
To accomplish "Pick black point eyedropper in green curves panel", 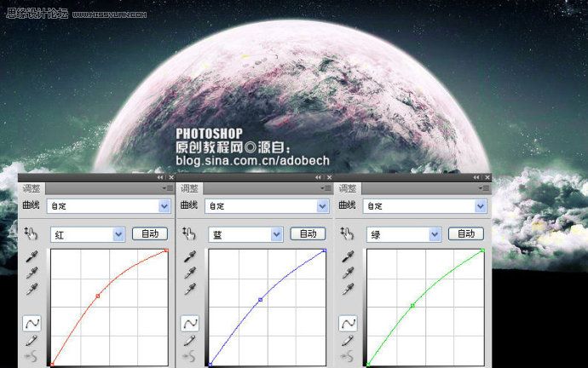I will coord(348,256).
